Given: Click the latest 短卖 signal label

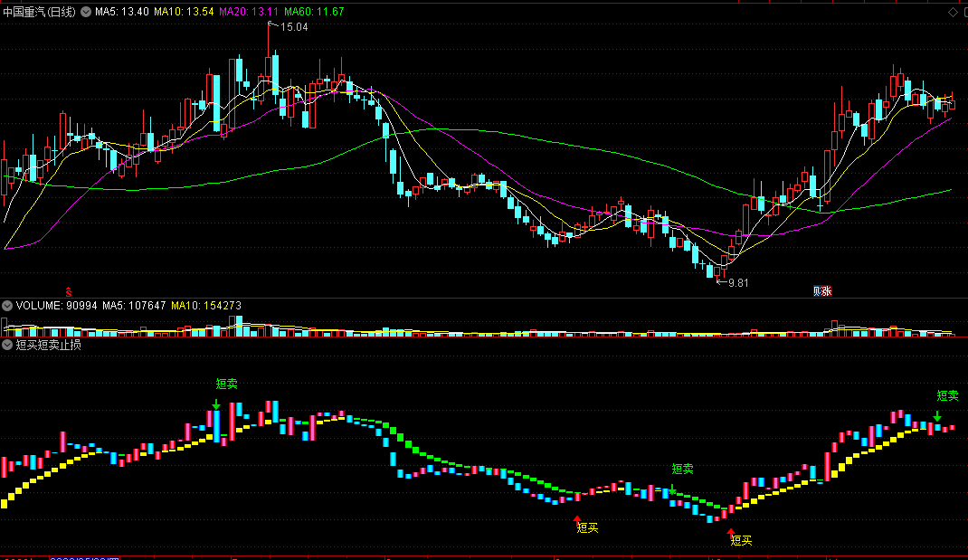Looking at the screenshot, I should point(947,395).
